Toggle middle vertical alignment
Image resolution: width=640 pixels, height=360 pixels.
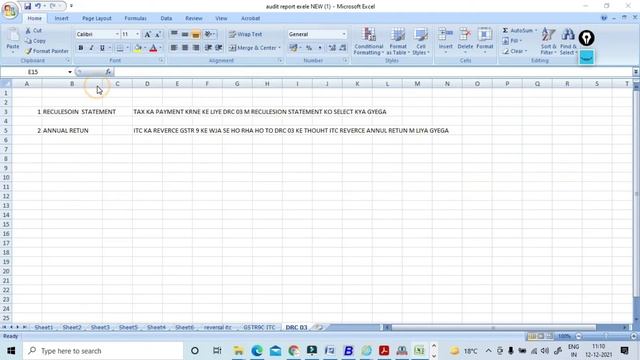tap(185, 34)
